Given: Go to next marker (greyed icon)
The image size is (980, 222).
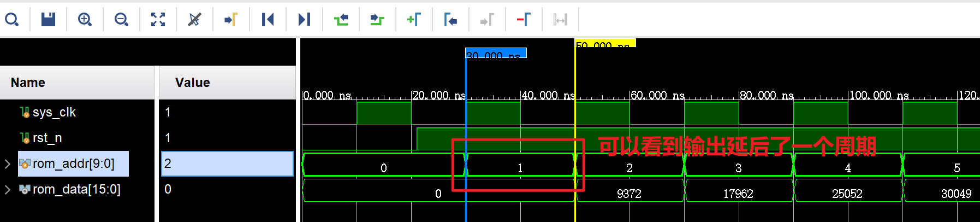Looking at the screenshot, I should 487,20.
